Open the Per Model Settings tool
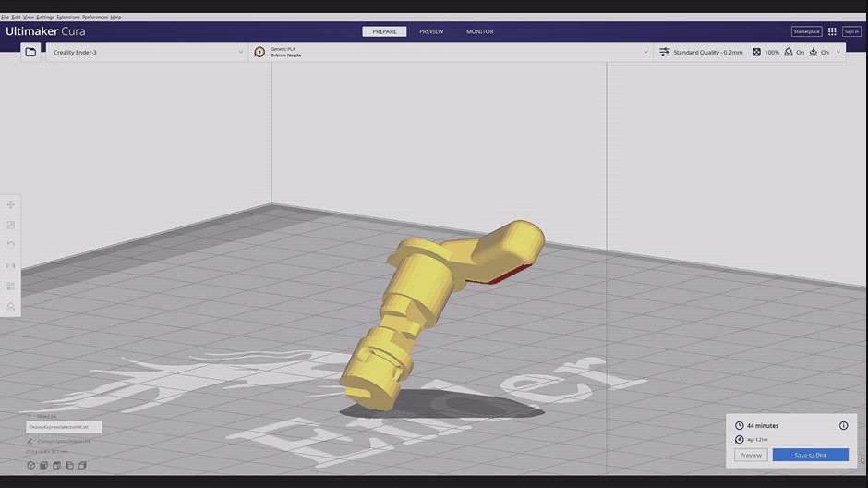This screenshot has height=488, width=868. 11,286
